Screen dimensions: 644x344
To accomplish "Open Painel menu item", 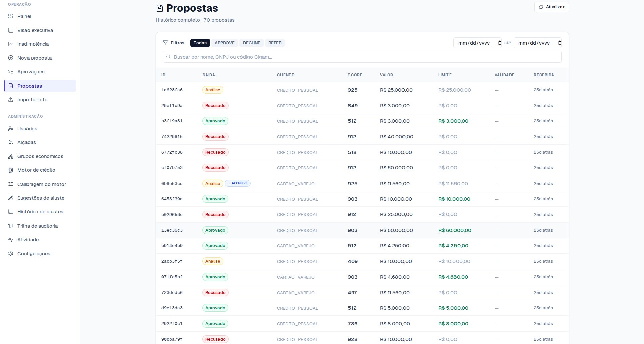I will tap(40, 16).
